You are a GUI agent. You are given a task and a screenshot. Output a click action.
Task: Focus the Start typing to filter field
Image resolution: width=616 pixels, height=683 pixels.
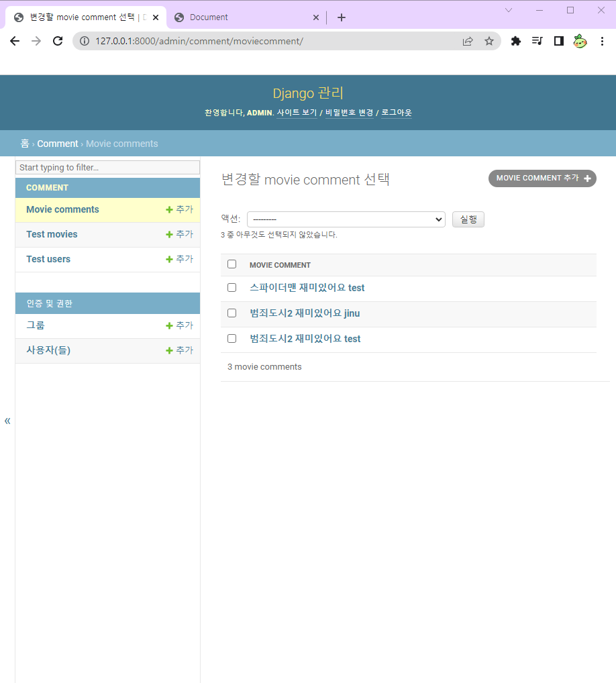pos(107,168)
